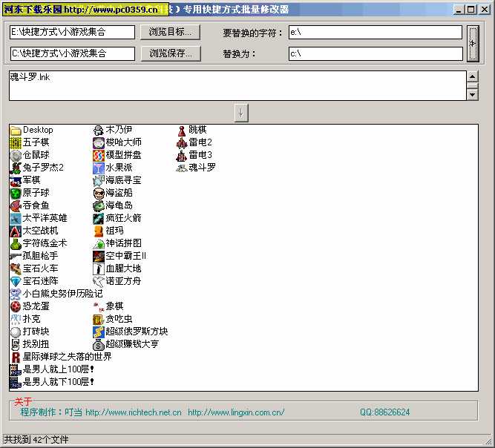
Task: Select the 星际弹球之失落的世界 item
Action: coord(61,357)
